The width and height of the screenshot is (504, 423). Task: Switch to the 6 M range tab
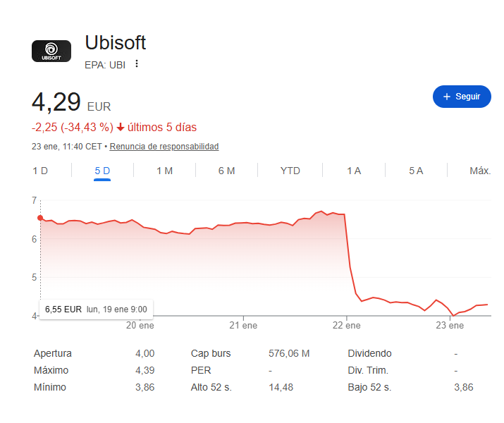[x=226, y=171]
